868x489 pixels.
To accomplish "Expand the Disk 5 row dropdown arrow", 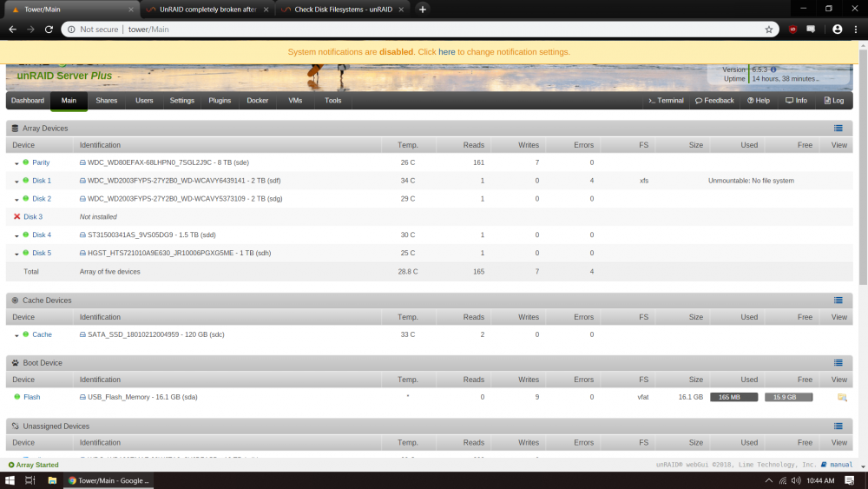I will click(16, 254).
